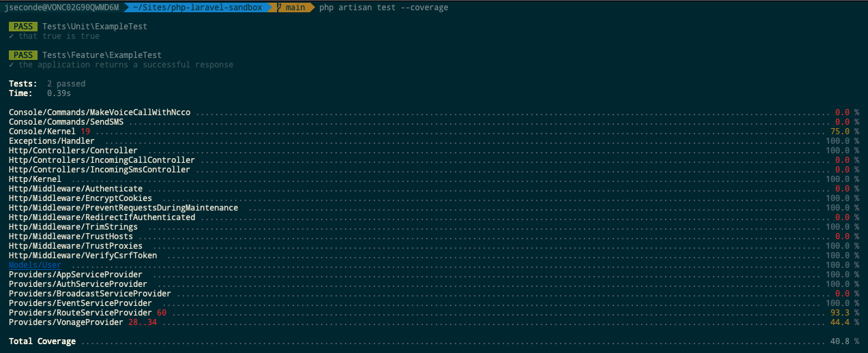Click the Tests\Unit\ExampleTest name
Viewport: 868px width, 353px height.
coord(94,27)
